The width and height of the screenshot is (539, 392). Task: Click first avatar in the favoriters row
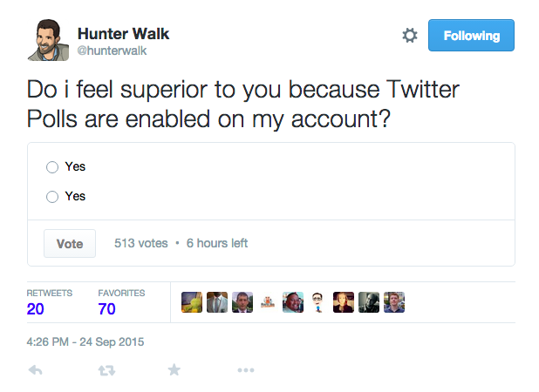[192, 302]
